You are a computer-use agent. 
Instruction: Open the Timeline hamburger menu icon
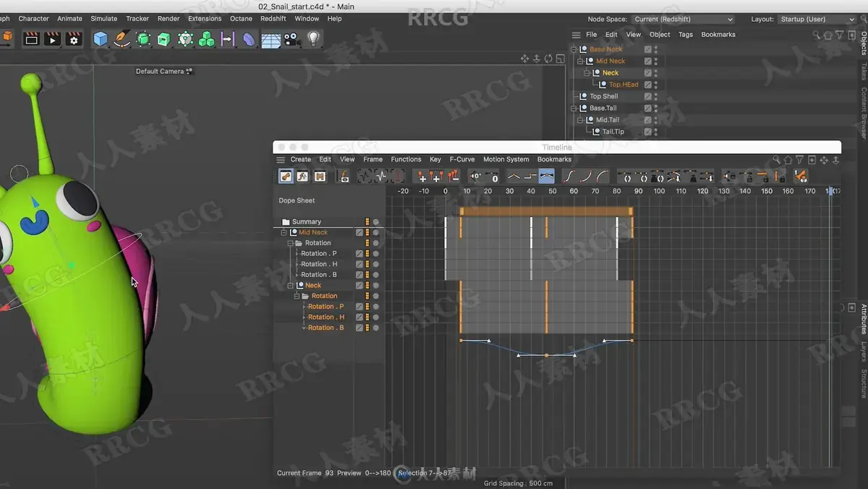pyautogui.click(x=281, y=160)
